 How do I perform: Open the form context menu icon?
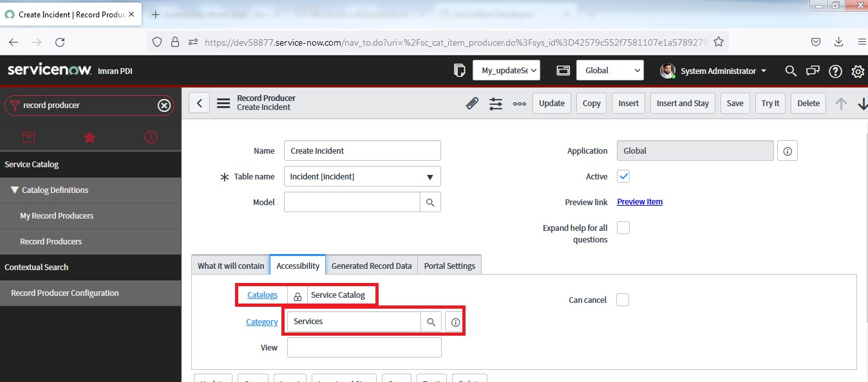pyautogui.click(x=223, y=103)
